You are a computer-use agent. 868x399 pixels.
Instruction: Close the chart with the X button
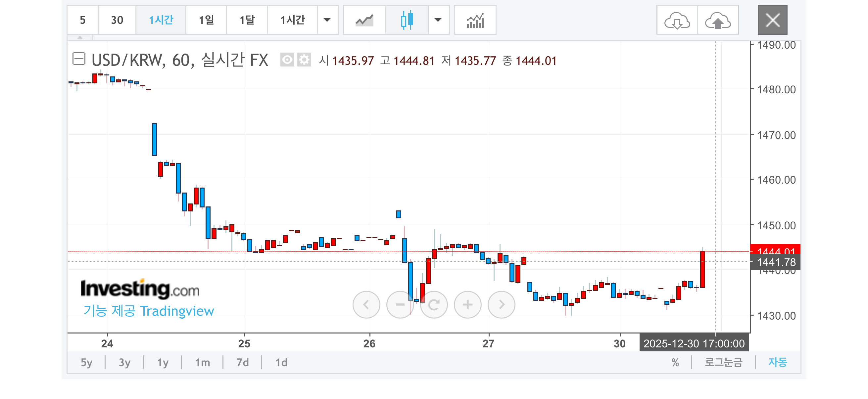[773, 20]
